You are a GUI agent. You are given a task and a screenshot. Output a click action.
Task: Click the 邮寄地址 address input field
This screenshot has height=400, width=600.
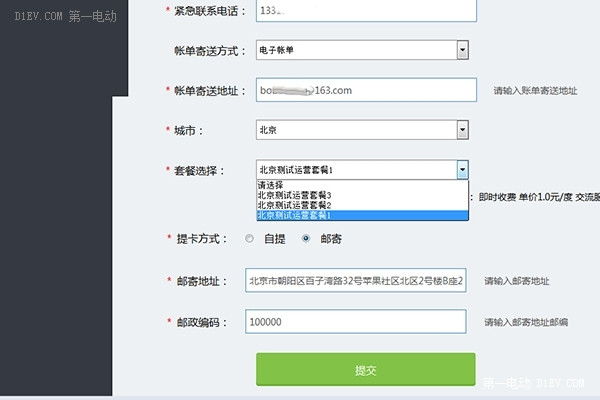coord(355,281)
